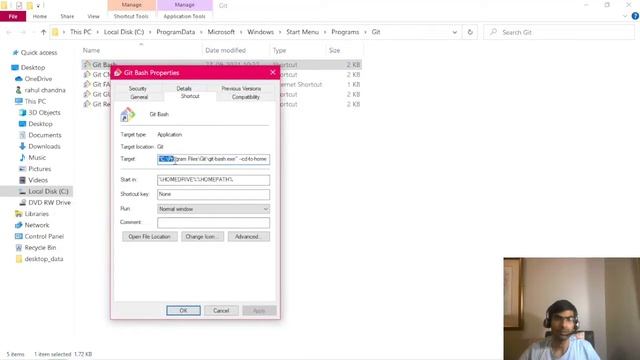Switch to the Security tab
Image resolution: width=640 pixels, height=360 pixels.
pos(138,88)
